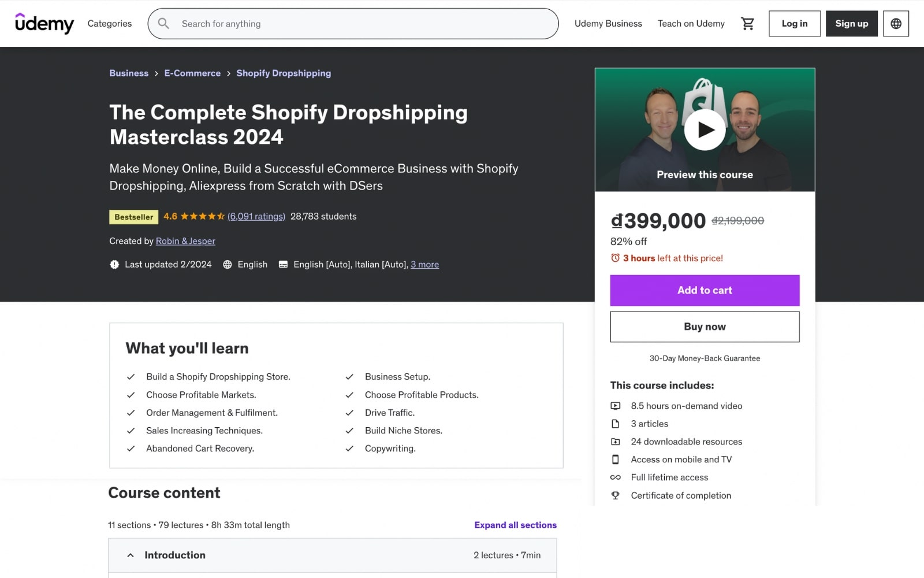Play the course preview video
The width and height of the screenshot is (924, 578).
705,129
